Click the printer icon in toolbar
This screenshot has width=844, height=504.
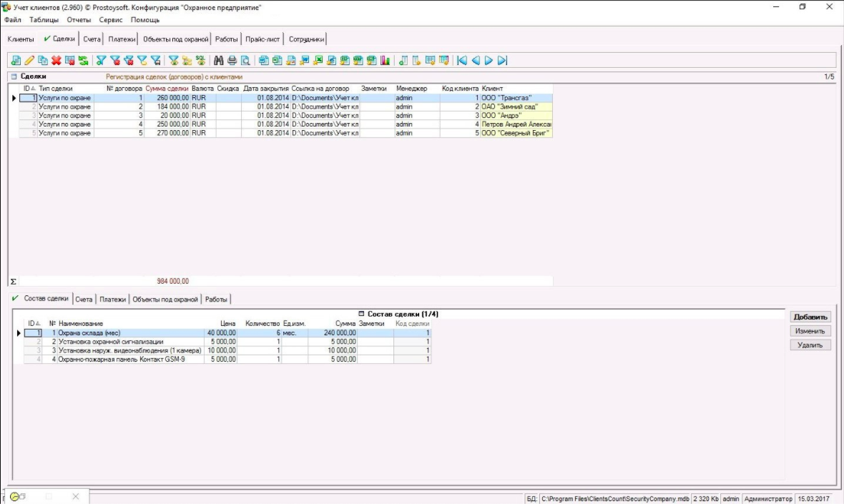coord(232,61)
